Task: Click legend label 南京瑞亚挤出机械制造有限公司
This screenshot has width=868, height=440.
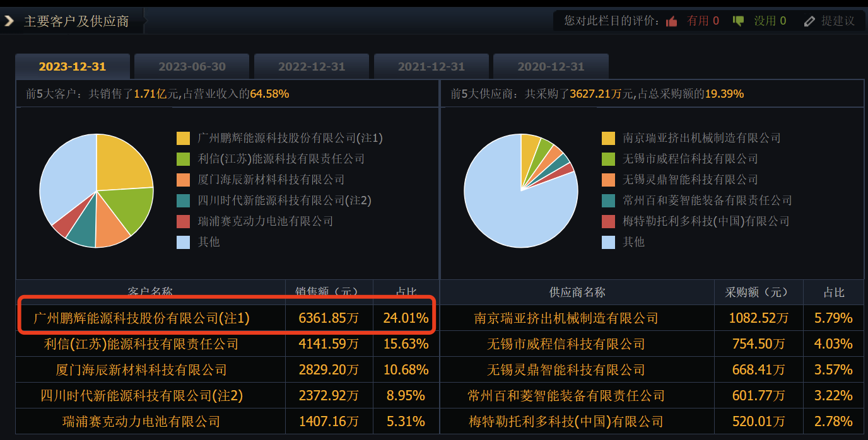Action: point(701,138)
